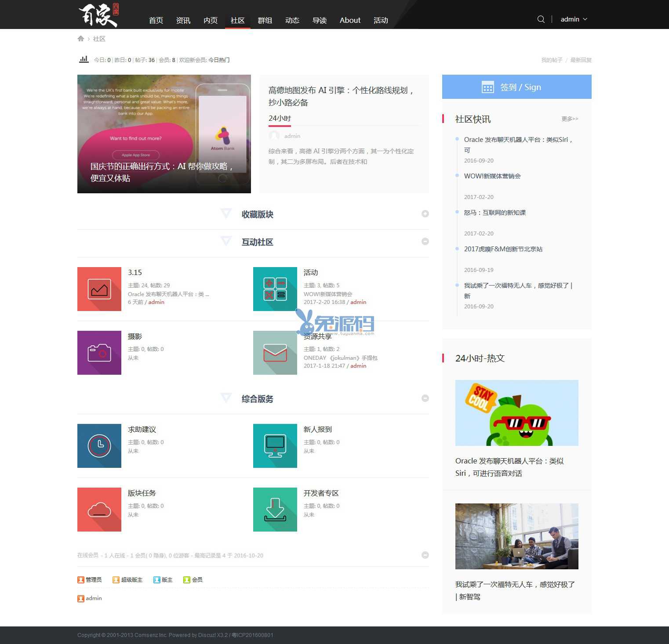
Task: Click triangle icon beside 互动社区
Action: click(226, 242)
